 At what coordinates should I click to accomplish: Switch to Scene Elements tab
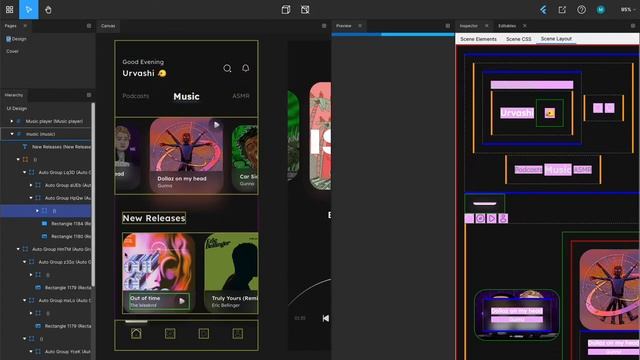(478, 39)
